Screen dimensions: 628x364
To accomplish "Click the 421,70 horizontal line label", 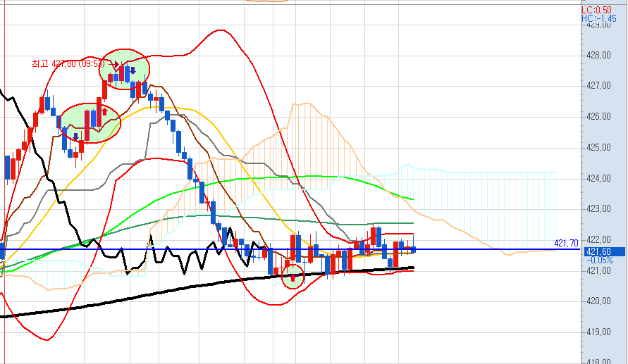I will 566,243.
